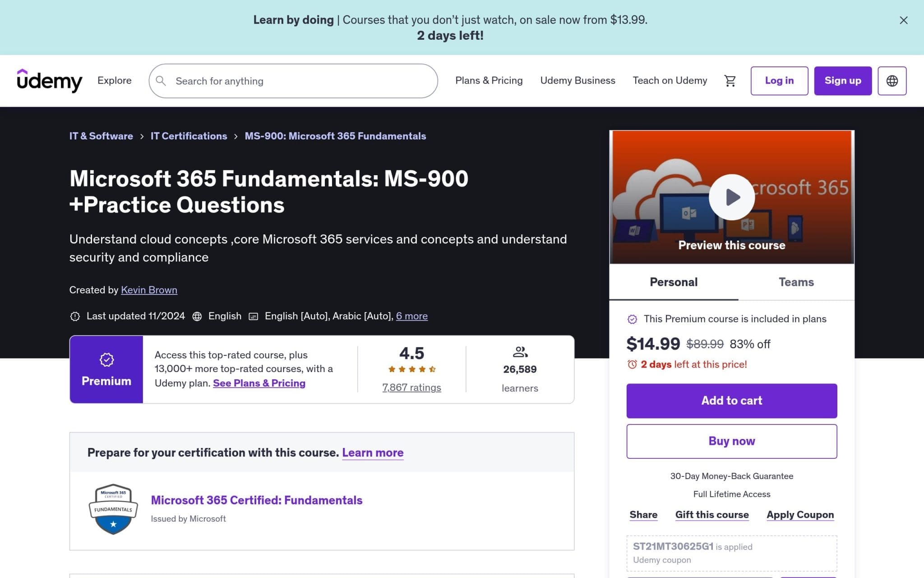924x578 pixels.
Task: Click Buy now
Action: (x=731, y=441)
